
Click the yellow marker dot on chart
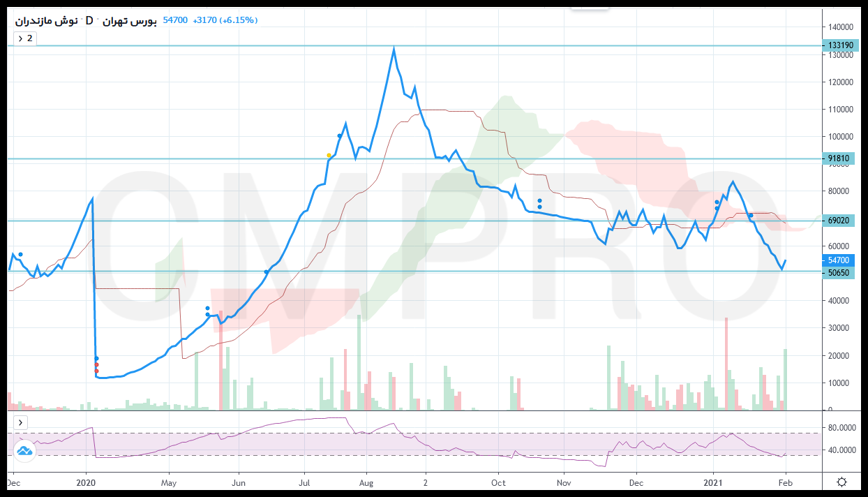[329, 155]
